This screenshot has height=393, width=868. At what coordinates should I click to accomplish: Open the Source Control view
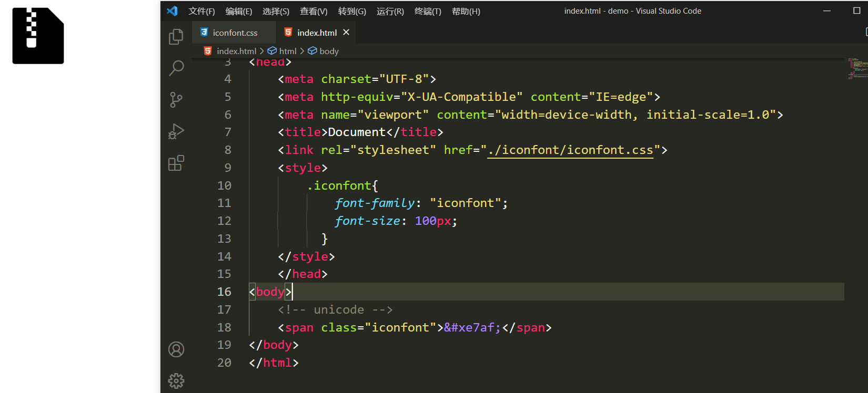[x=176, y=100]
